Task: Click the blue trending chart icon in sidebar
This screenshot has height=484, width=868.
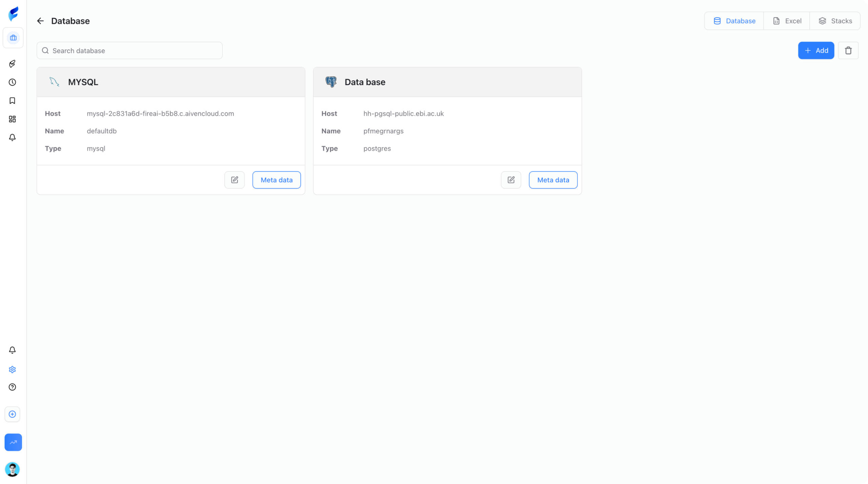Action: [x=13, y=442]
